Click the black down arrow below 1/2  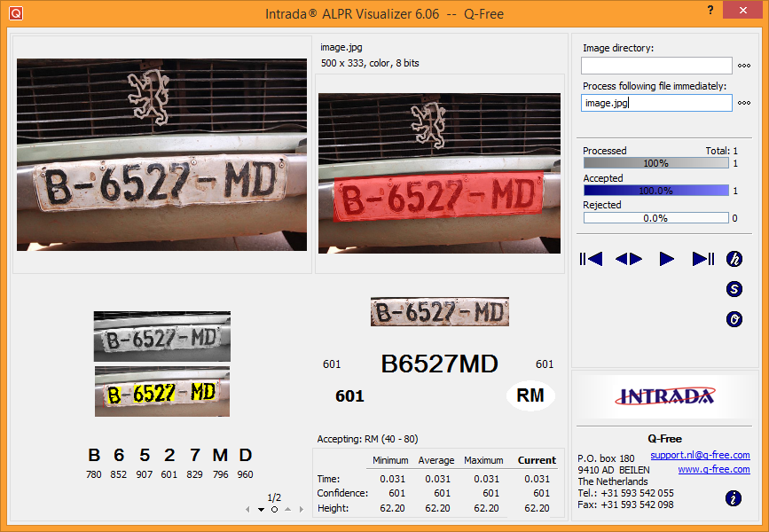tap(261, 510)
